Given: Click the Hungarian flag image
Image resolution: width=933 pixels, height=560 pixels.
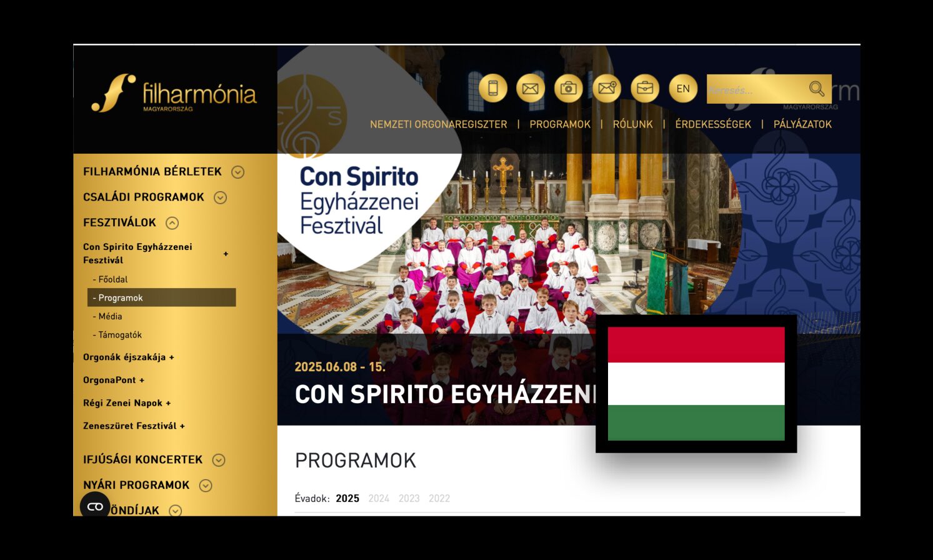Looking at the screenshot, I should 696,384.
